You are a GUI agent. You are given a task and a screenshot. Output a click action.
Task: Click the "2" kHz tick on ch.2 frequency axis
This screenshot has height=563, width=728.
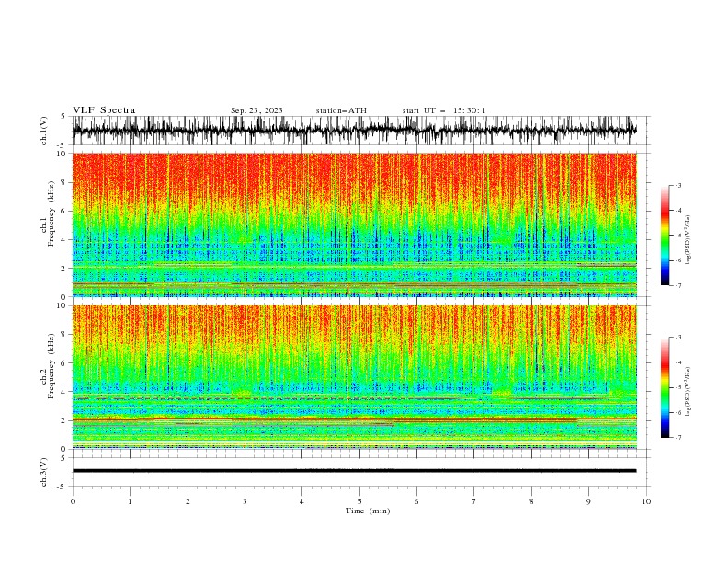[x=64, y=420]
